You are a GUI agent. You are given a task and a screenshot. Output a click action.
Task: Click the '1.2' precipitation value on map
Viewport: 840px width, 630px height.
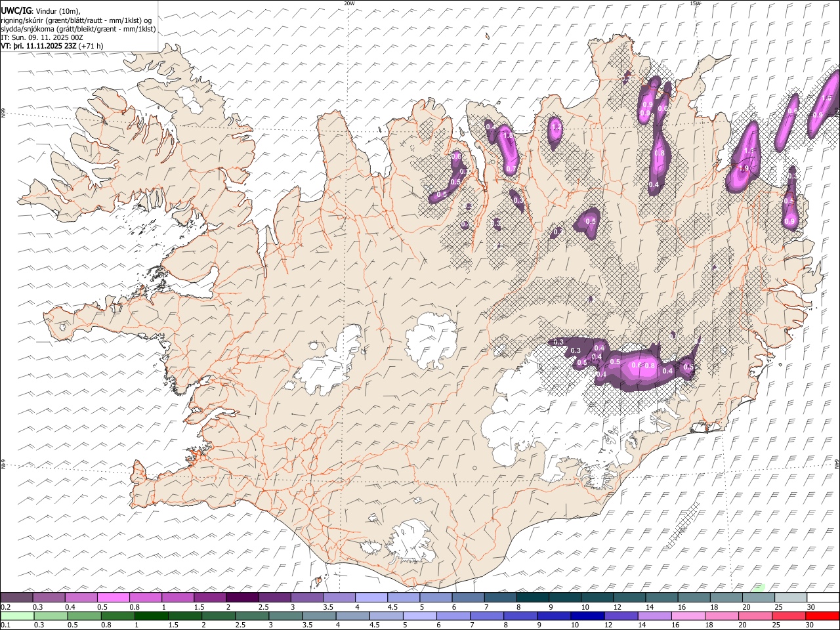pos(556,127)
